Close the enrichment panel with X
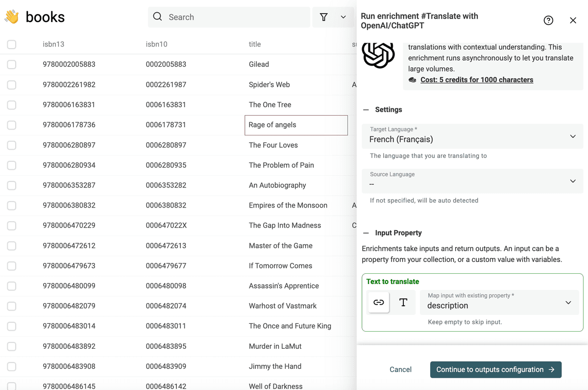588x390 pixels. coord(573,20)
